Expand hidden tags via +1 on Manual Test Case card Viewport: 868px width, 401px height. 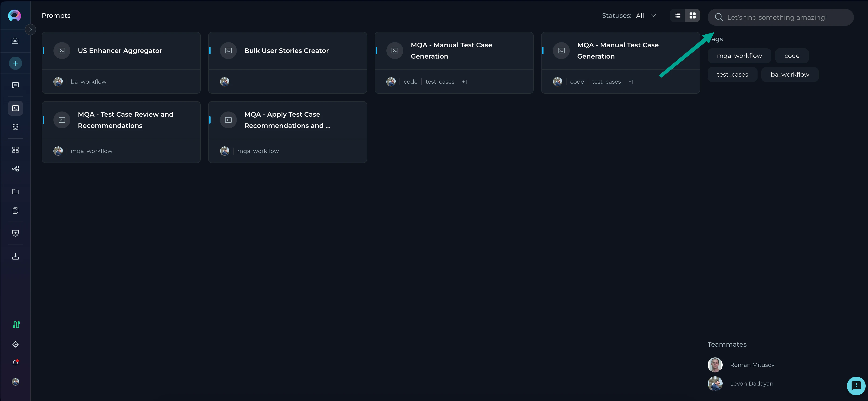coord(465,82)
